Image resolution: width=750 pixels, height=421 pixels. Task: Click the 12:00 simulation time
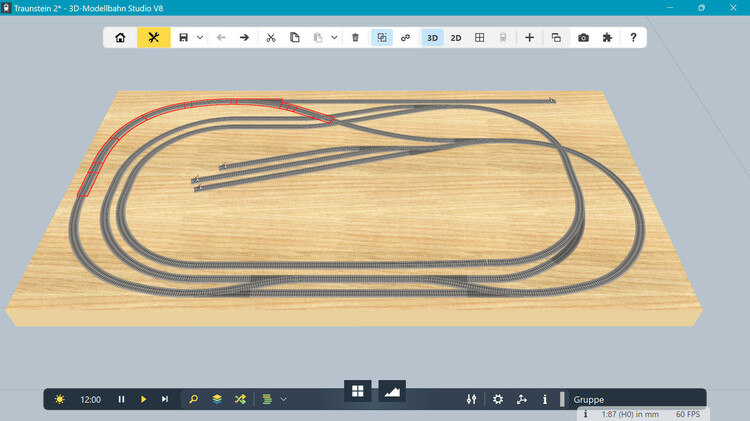point(90,399)
